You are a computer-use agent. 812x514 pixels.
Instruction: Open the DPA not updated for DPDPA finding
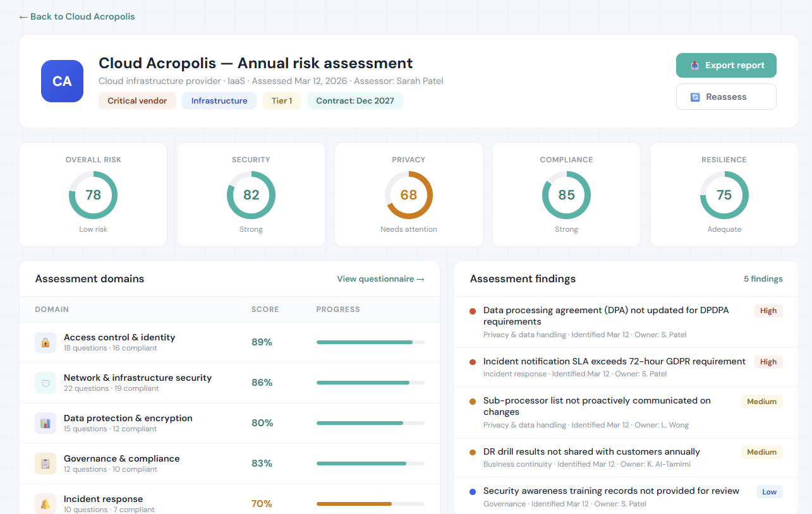[x=626, y=322]
